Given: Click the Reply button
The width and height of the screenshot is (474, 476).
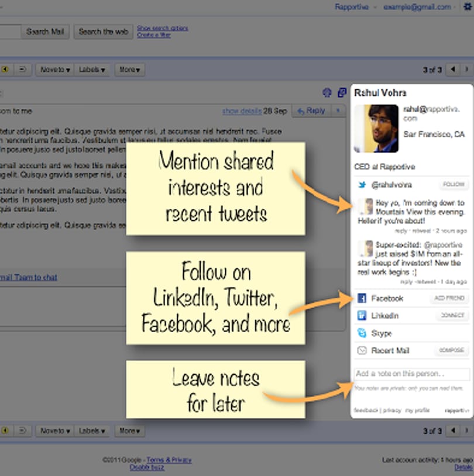Looking at the screenshot, I should pos(311,111).
